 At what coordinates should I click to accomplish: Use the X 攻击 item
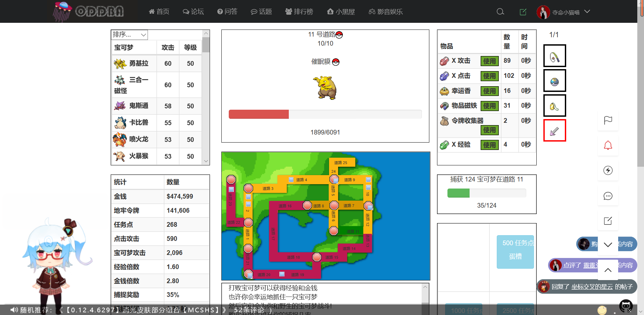(x=489, y=61)
